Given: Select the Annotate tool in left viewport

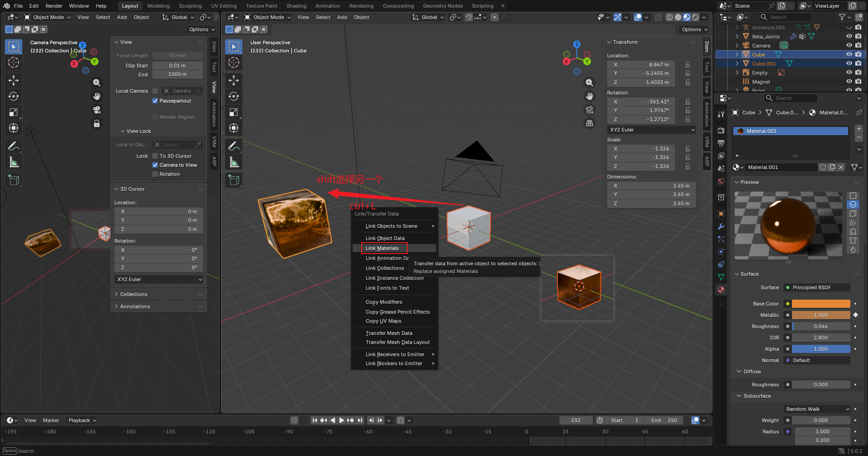Looking at the screenshot, I should tap(14, 146).
